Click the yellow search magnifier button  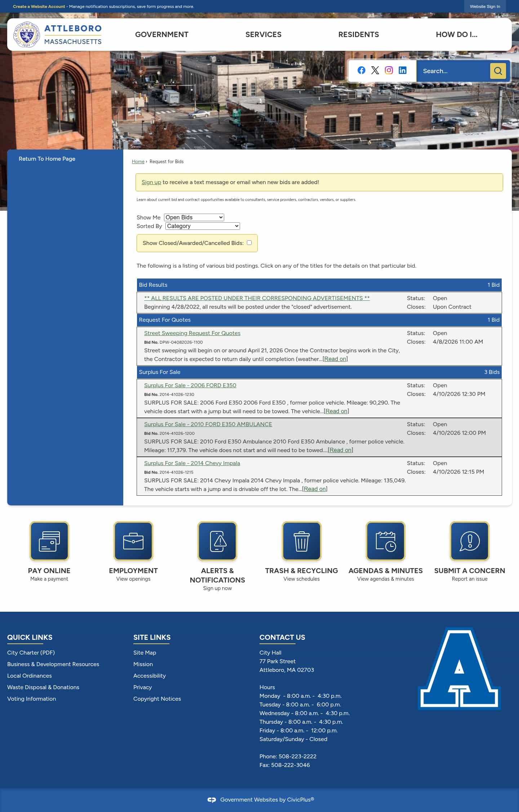tap(498, 71)
